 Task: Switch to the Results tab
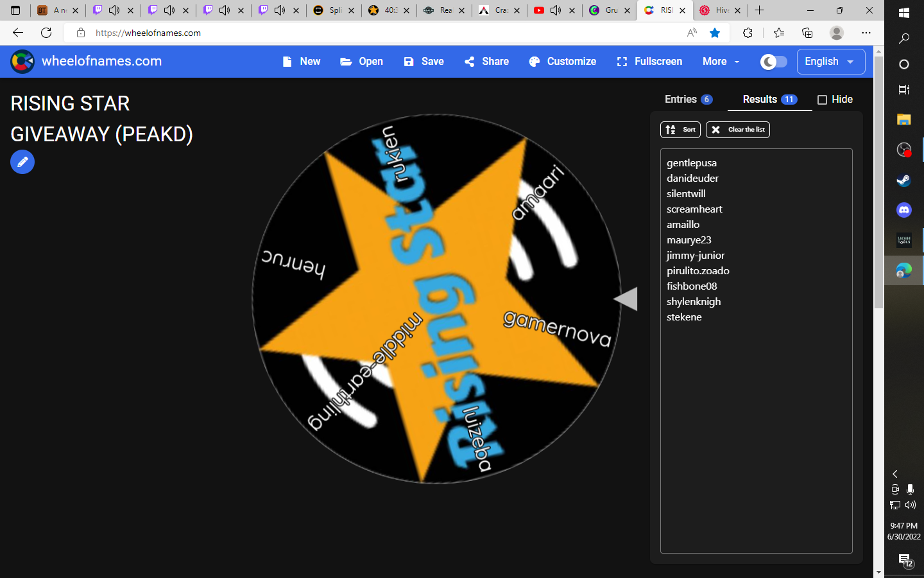[x=769, y=99]
